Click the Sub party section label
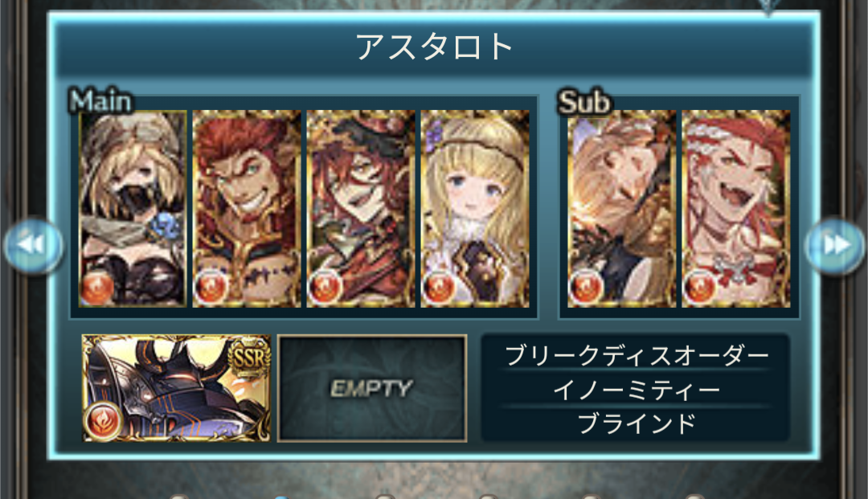868x499 pixels. (584, 102)
